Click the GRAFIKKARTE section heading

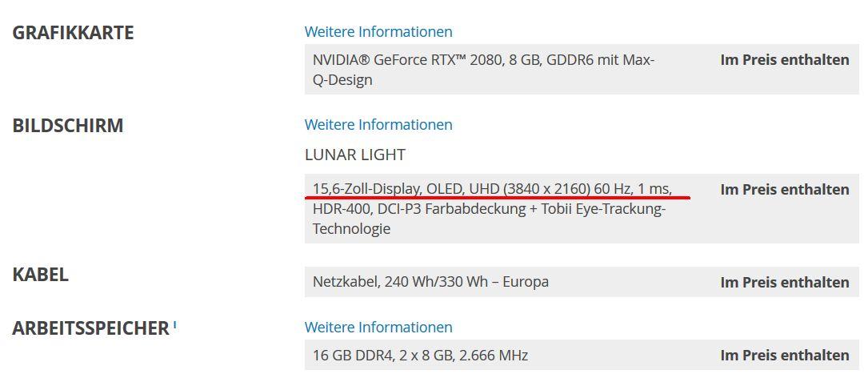pyautogui.click(x=73, y=33)
